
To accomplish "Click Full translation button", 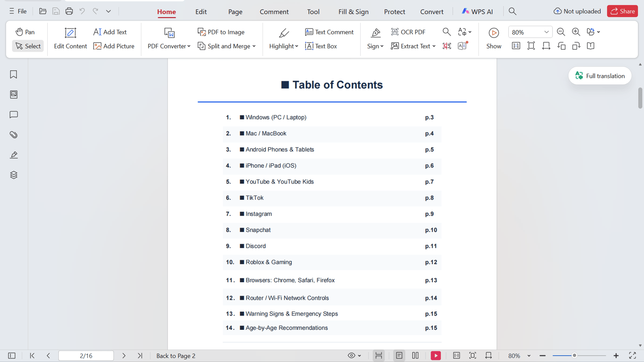I will point(600,76).
